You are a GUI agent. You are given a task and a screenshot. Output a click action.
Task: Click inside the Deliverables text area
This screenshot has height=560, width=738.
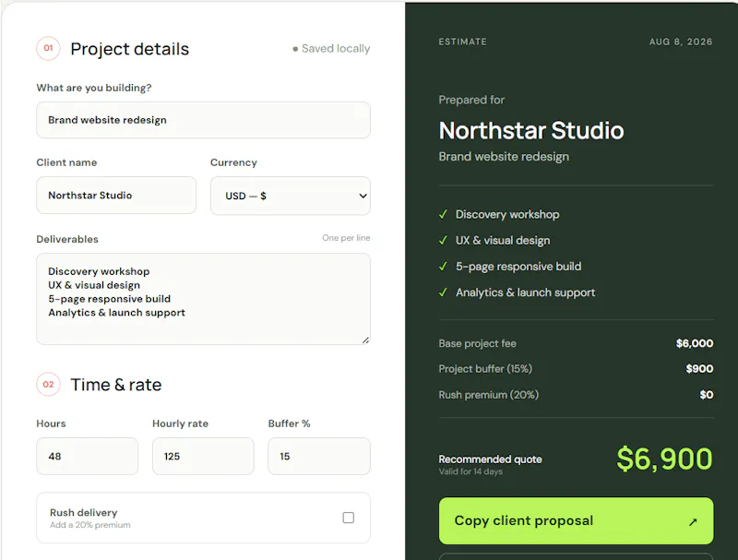click(203, 299)
